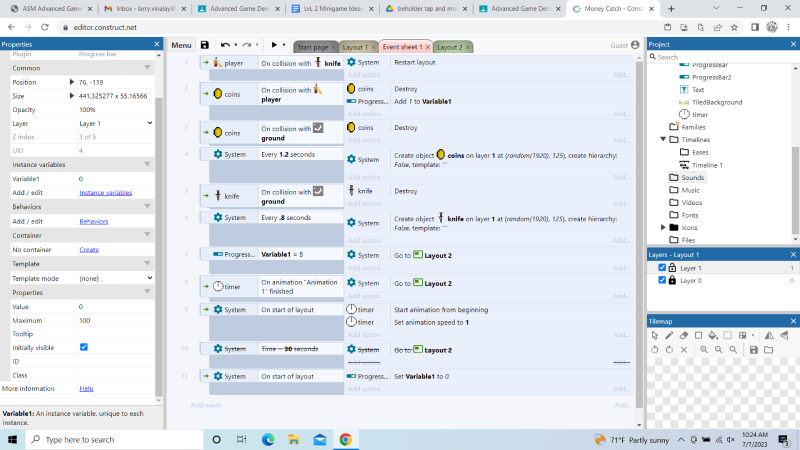Click the lock icon on Layer 1
The height and width of the screenshot is (450, 800).
(672, 268)
